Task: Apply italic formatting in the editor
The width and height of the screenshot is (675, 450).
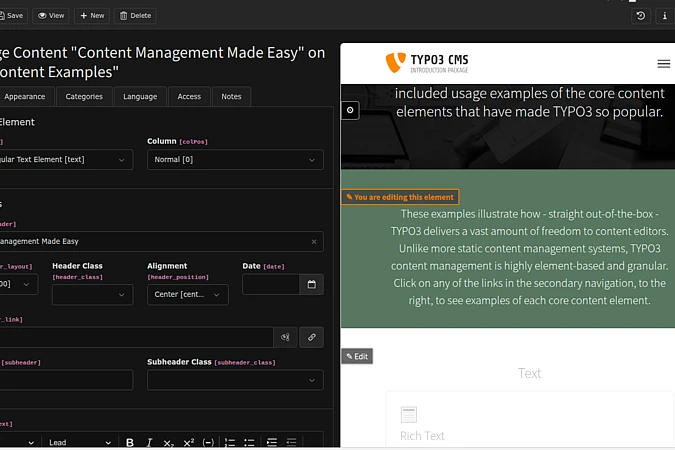Action: point(149,442)
